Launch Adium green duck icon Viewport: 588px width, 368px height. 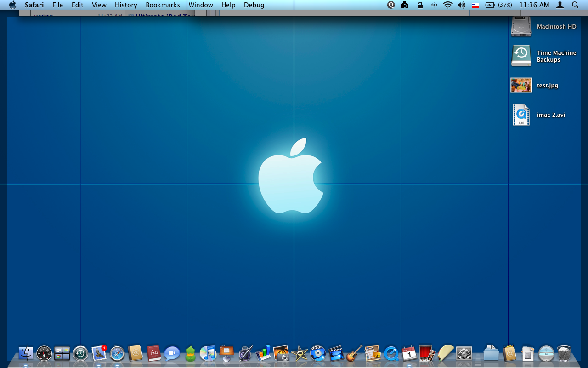(190, 353)
